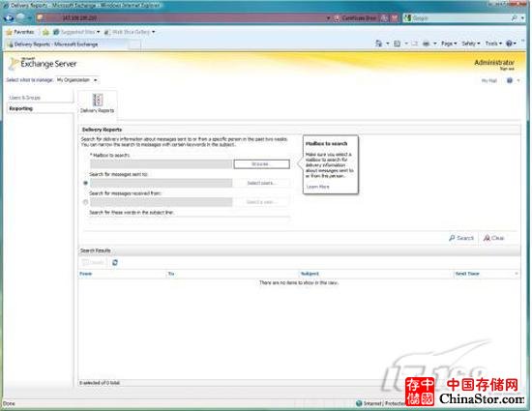532x411 pixels.
Task: Click the Certificate Error warning
Action: (356, 18)
